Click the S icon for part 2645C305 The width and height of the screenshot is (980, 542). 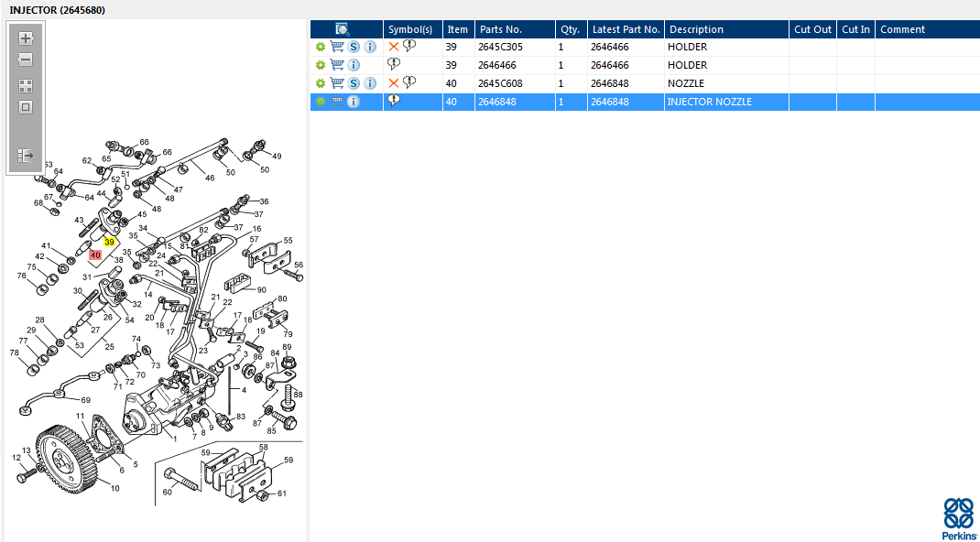point(354,47)
